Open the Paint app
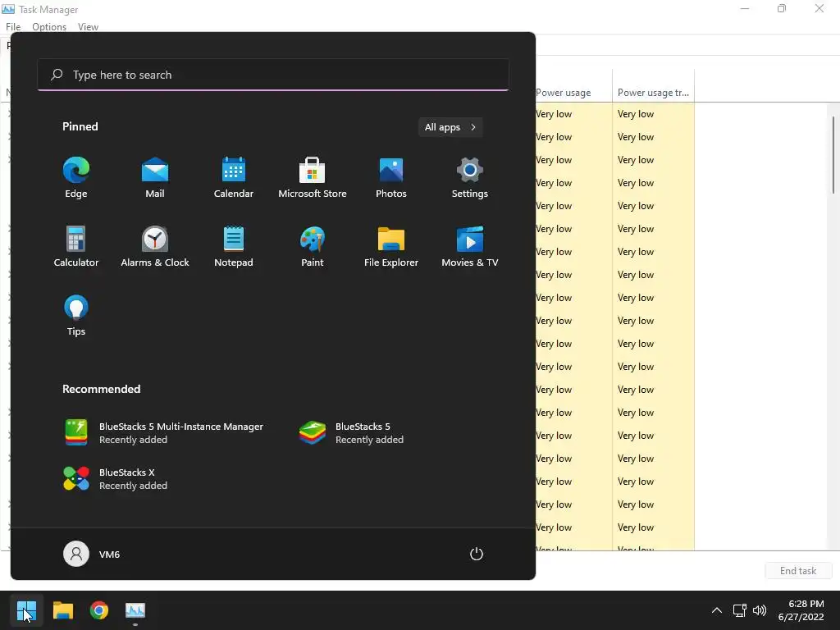Screen dimensions: 840x630 (x=313, y=247)
